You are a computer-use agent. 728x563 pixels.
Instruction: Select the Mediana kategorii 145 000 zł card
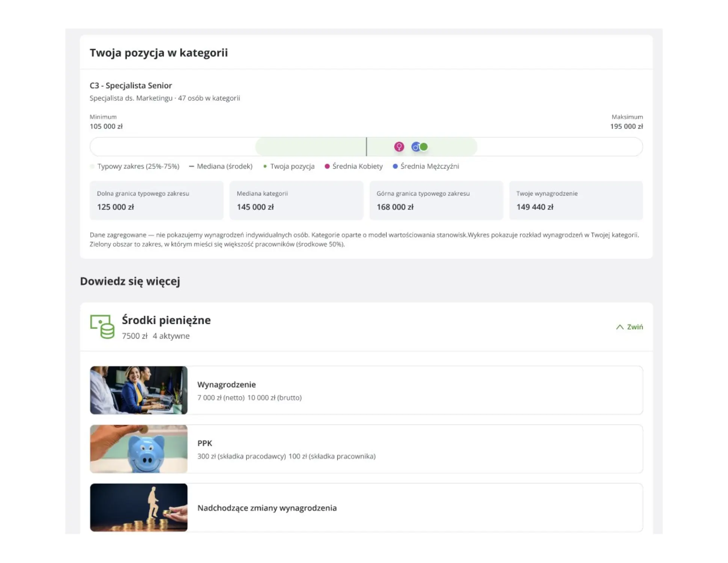pos(296,200)
